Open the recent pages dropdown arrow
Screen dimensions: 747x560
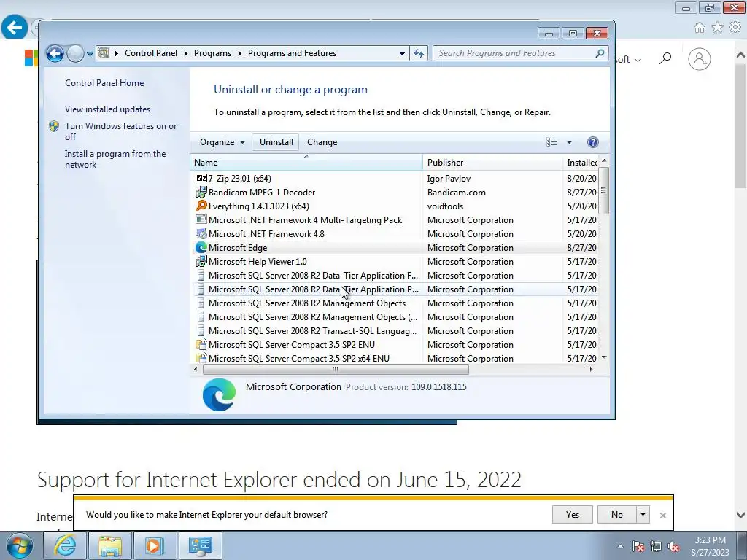(90, 54)
